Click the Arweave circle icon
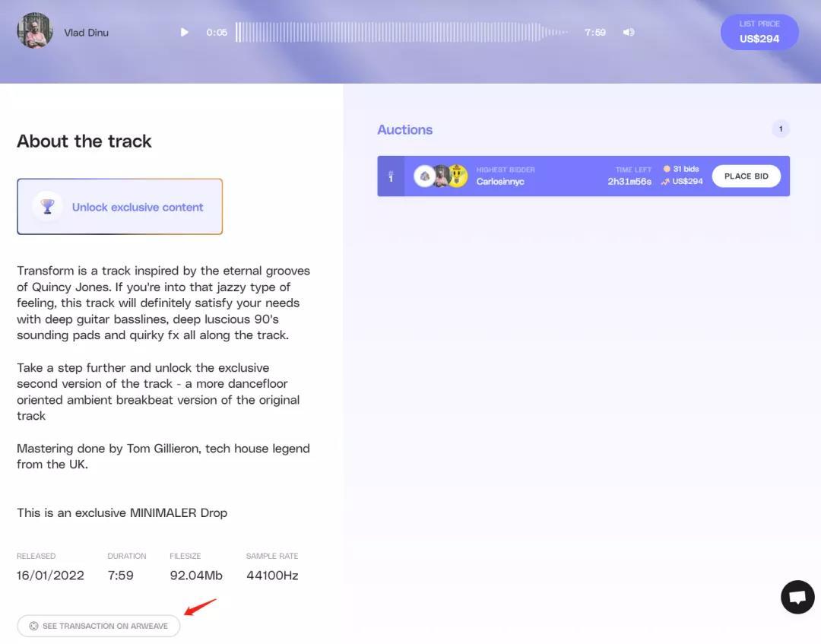821x644 pixels. 33,626
